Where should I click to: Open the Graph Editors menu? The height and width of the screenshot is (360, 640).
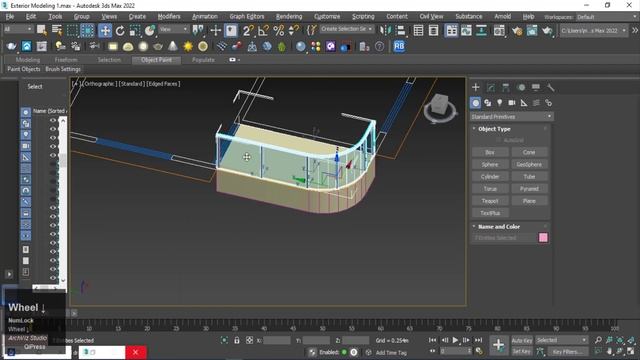(x=247, y=16)
